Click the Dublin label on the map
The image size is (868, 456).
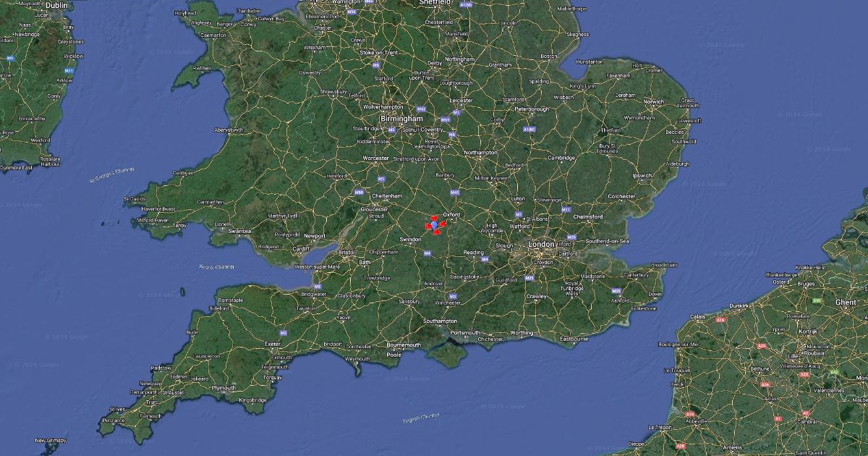point(56,4)
